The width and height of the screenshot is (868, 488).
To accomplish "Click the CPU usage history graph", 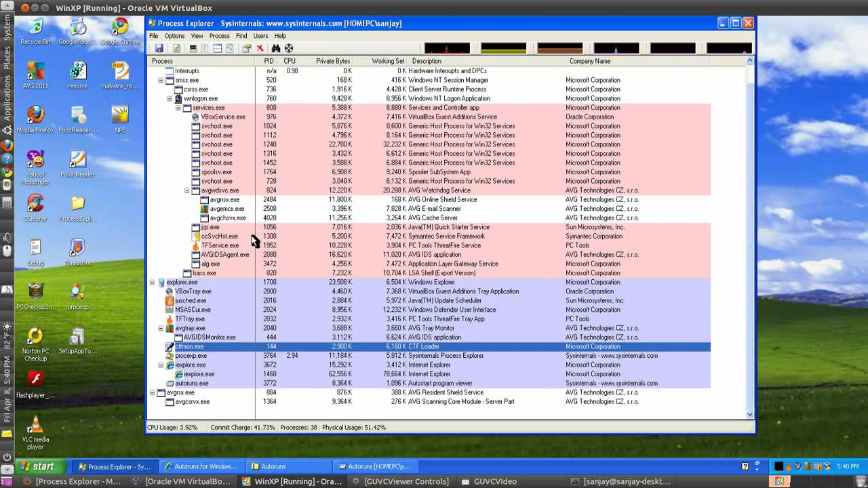I will [448, 48].
